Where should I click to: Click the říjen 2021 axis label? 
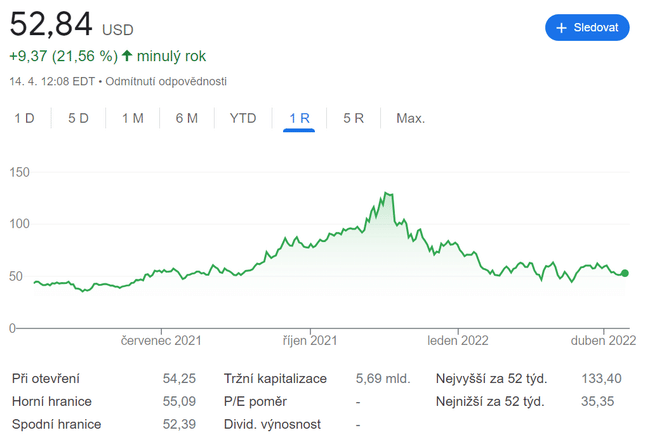[x=310, y=341]
